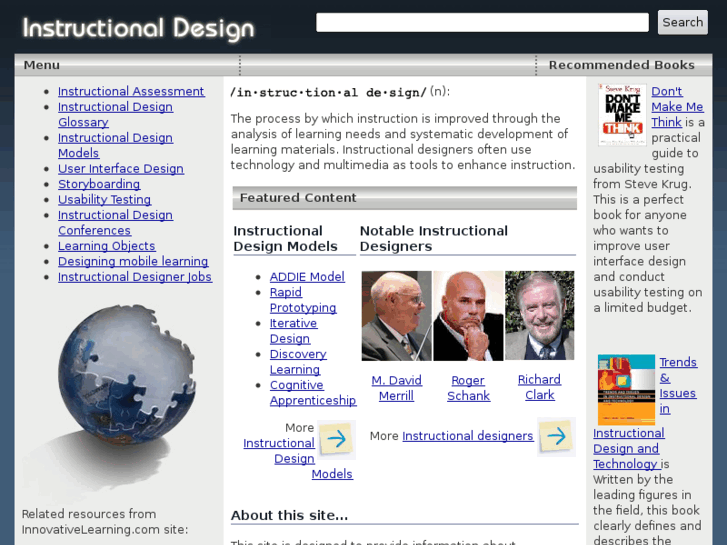Click the About this site heading
The image size is (727, 545).
click(x=289, y=515)
